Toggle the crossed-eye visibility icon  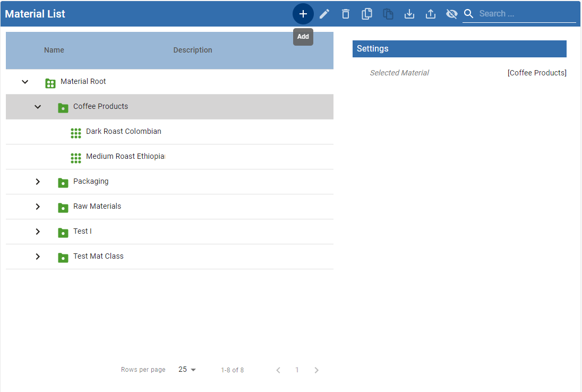click(x=452, y=14)
